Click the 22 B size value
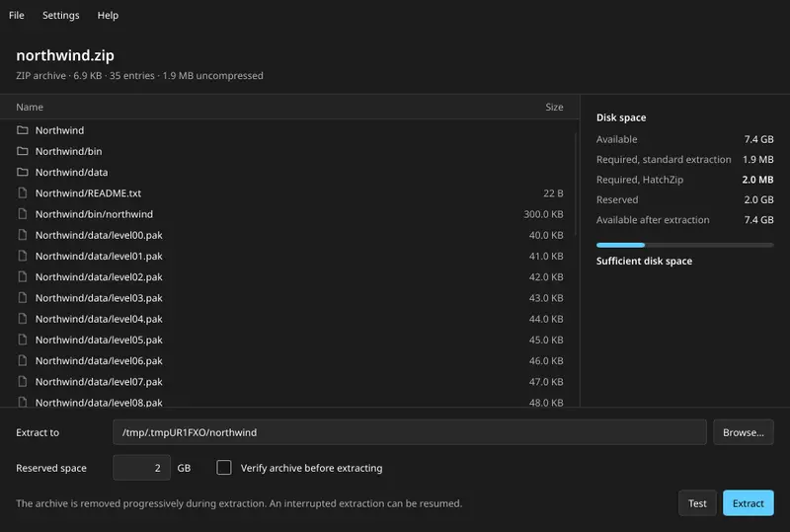Viewport: 790px width, 532px height. (x=553, y=192)
